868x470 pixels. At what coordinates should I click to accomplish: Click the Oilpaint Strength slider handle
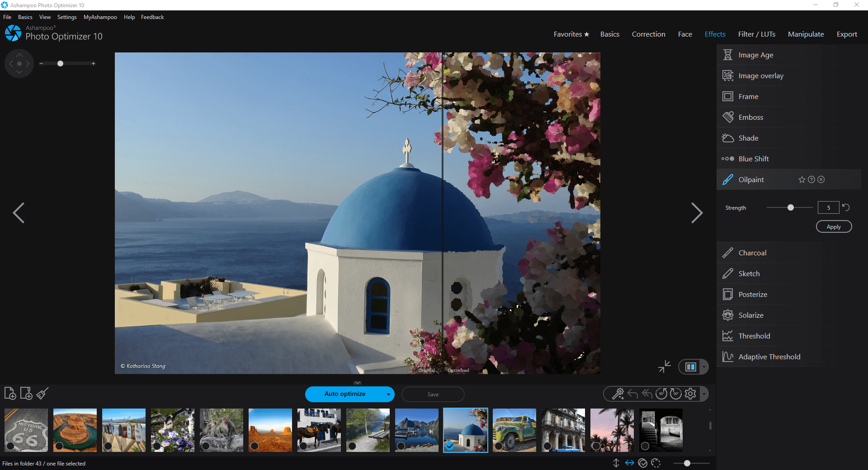pyautogui.click(x=791, y=207)
